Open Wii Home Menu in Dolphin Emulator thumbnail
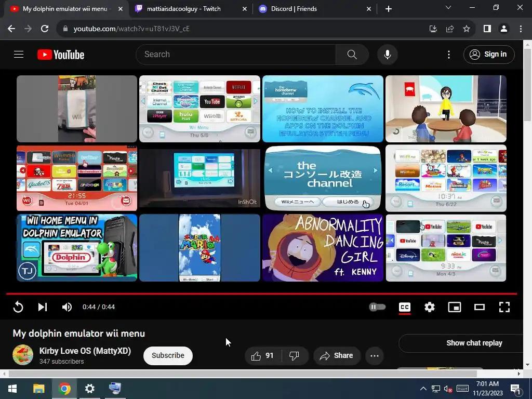The width and height of the screenshot is (532, 399). 77,248
